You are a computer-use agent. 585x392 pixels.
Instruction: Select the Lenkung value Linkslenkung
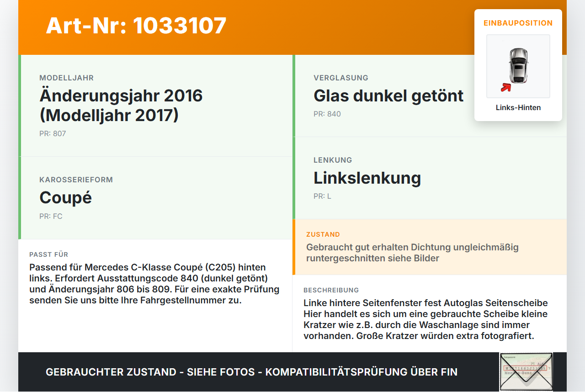coord(367,178)
